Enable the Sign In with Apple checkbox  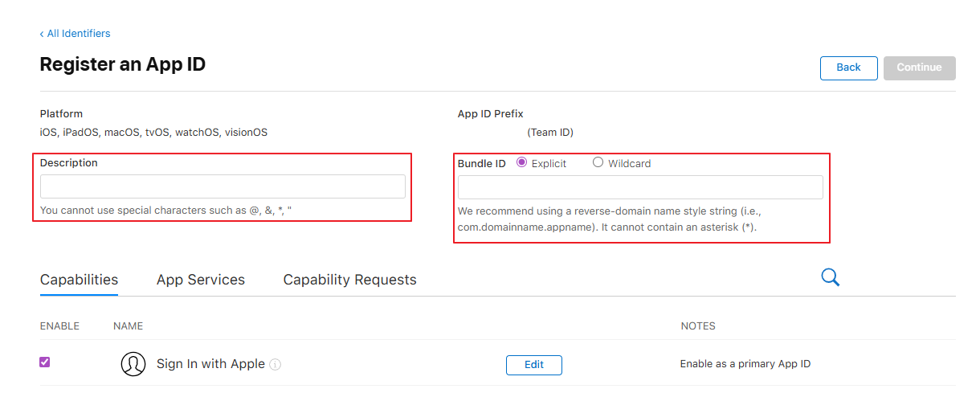[45, 362]
